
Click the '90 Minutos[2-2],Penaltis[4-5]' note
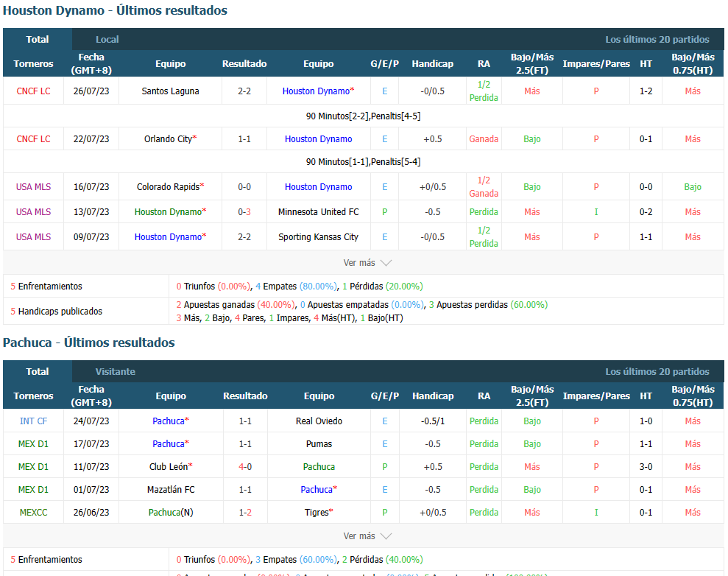(x=363, y=116)
